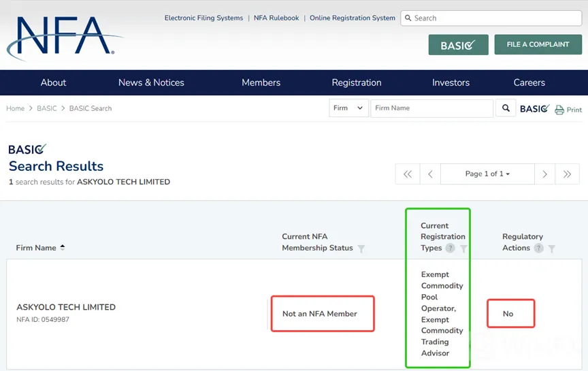This screenshot has height=371, width=588.
Task: Go to last results page
Action: (567, 174)
